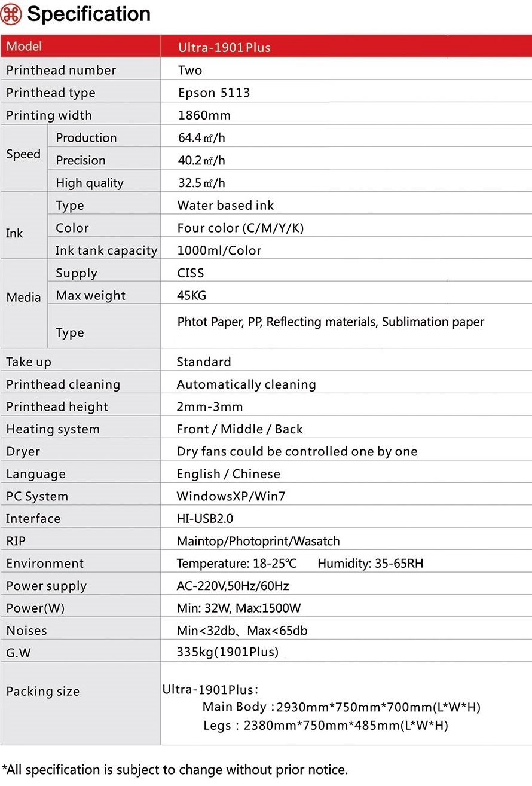Select the Packing size row label

pos(42,692)
